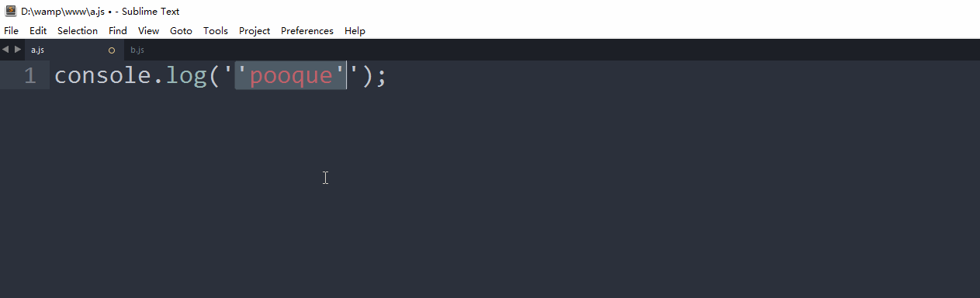Place cursor after the ending semicolon

pyautogui.click(x=387, y=76)
